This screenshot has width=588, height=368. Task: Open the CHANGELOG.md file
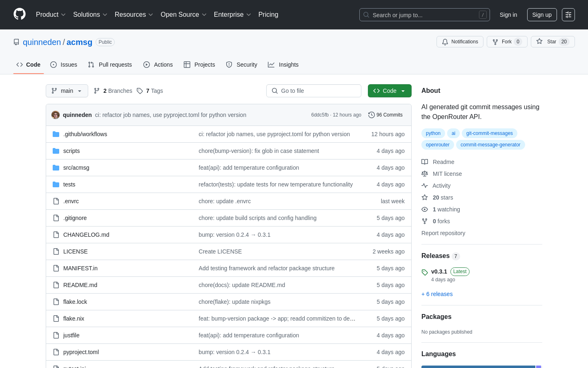(x=86, y=235)
